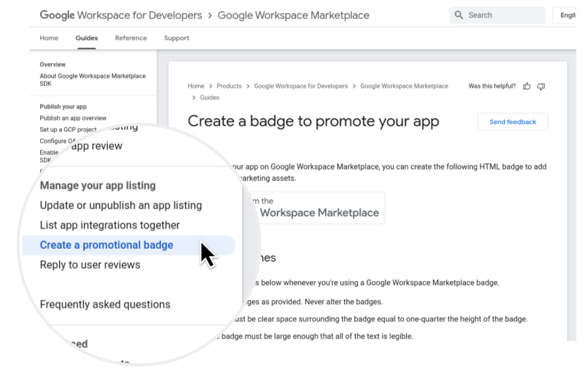The width and height of the screenshot is (588, 372).
Task: Click the search magnifier icon
Action: tap(459, 15)
